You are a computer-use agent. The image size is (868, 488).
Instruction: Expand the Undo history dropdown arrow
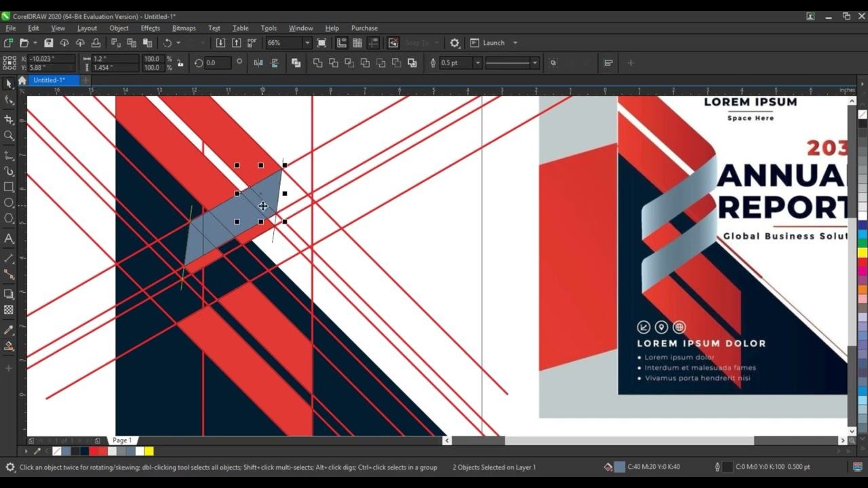pos(178,43)
